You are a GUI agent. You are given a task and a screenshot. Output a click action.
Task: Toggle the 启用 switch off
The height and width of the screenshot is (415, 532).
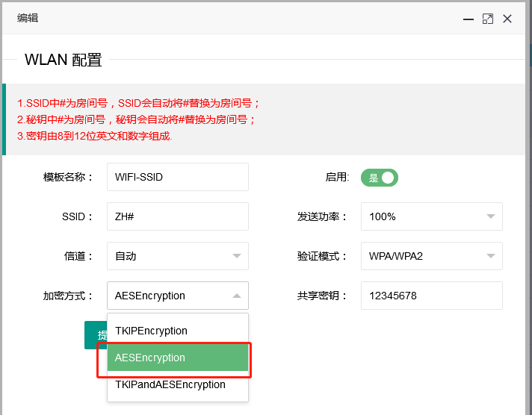tap(380, 178)
